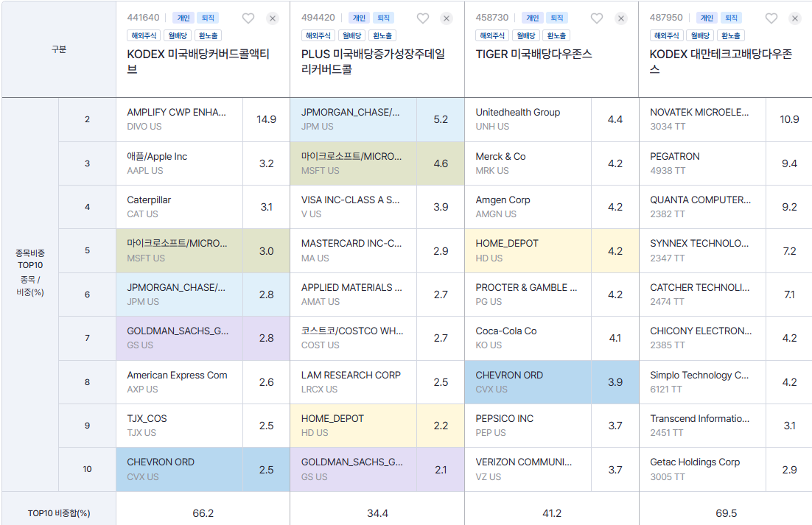The height and width of the screenshot is (525, 812).
Task: Click the 월배당 tag under 458730
Action: pyautogui.click(x=526, y=35)
